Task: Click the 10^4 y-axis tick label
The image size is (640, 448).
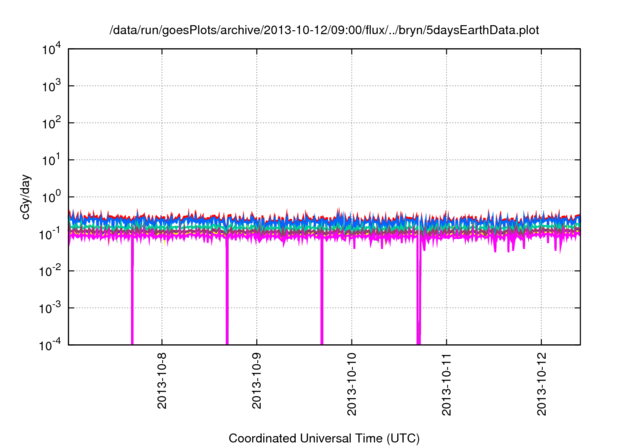Action: 51,49
